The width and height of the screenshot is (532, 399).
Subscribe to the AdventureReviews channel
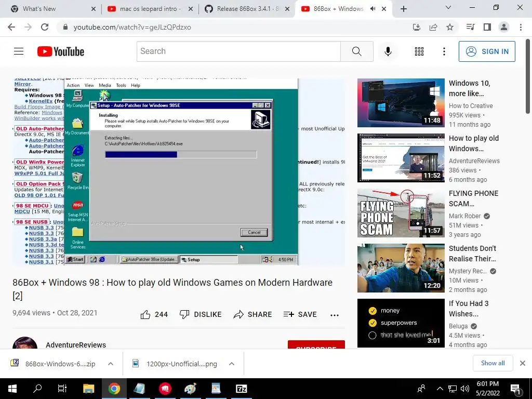pyautogui.click(x=316, y=345)
